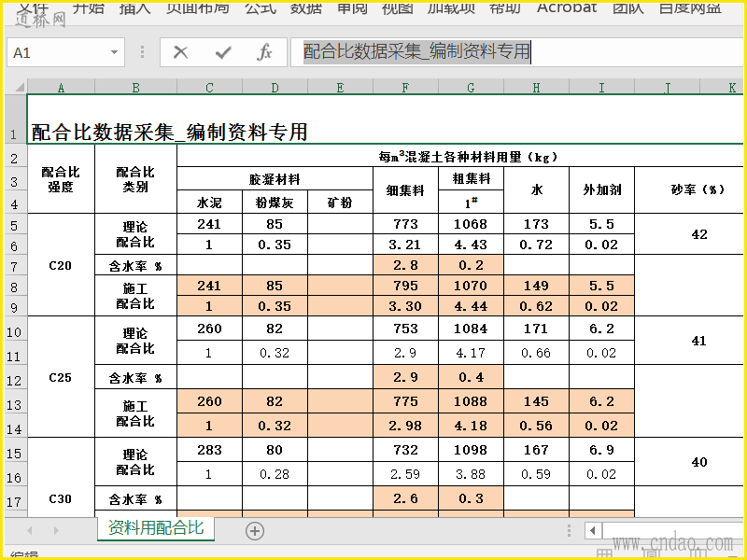
Task: Click coarse aggregate value 1098
Action: click(471, 450)
